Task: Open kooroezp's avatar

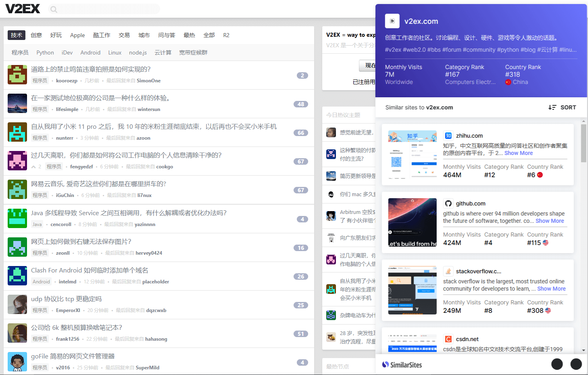Action: 17,75
